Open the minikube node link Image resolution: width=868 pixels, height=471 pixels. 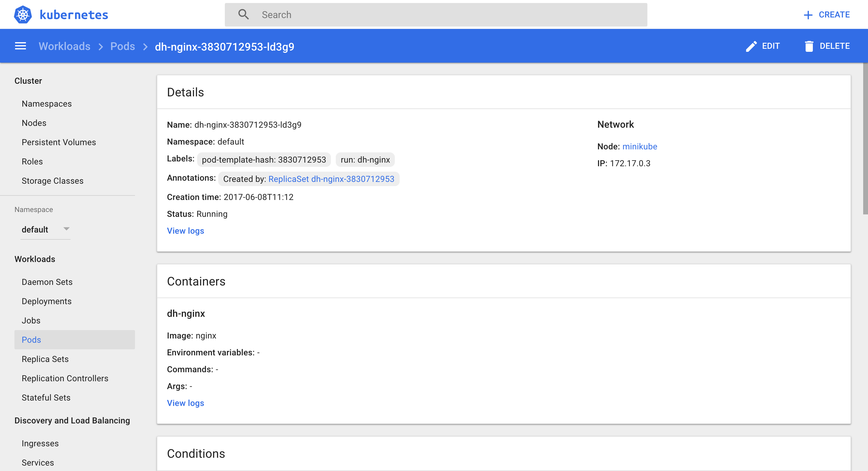coord(640,146)
